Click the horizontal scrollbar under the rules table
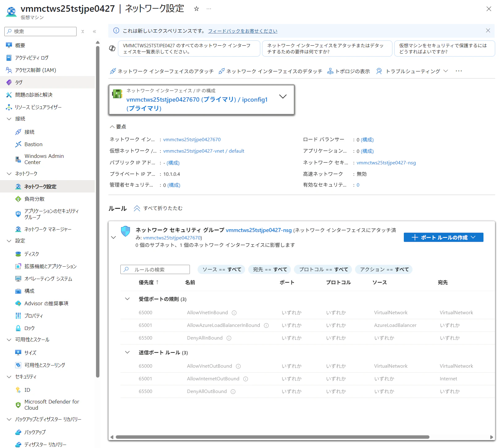 click(272, 437)
